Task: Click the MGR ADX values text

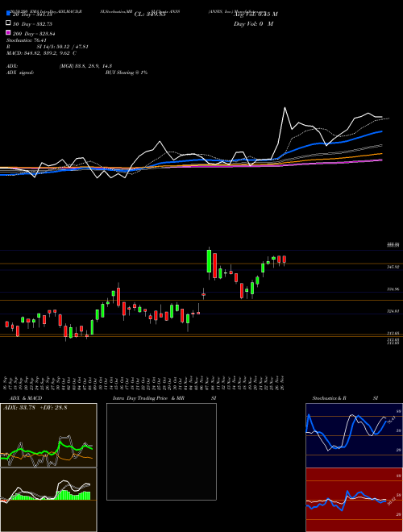Action: 85,66
